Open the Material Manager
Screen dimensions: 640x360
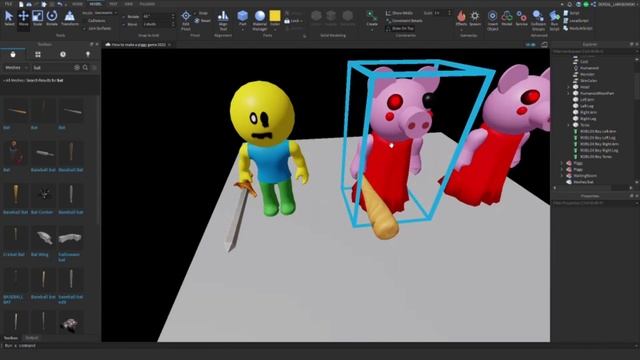click(x=260, y=20)
